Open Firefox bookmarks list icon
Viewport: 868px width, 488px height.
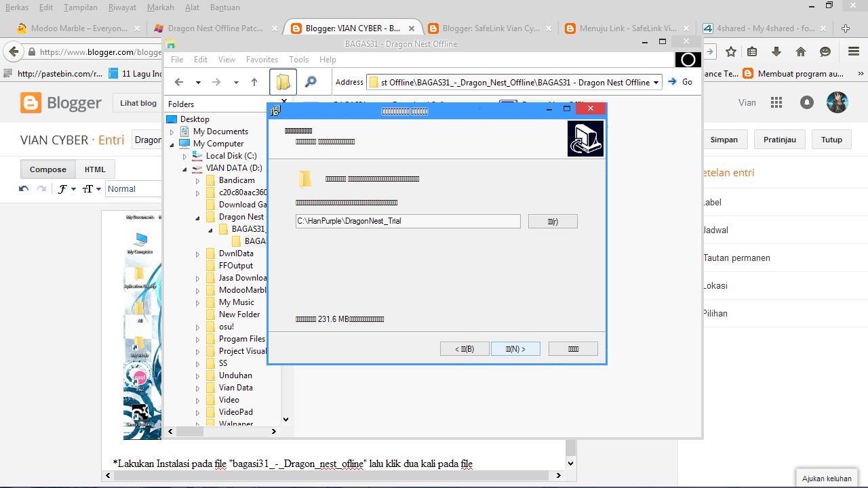pos(752,52)
